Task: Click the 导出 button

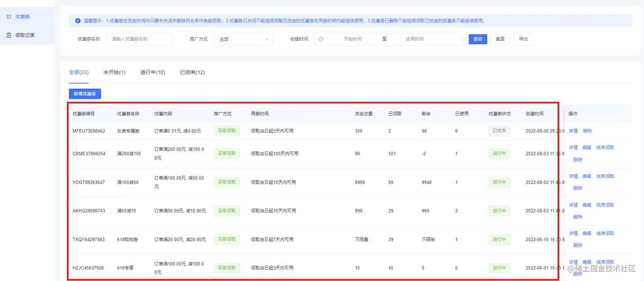Action: coord(523,39)
